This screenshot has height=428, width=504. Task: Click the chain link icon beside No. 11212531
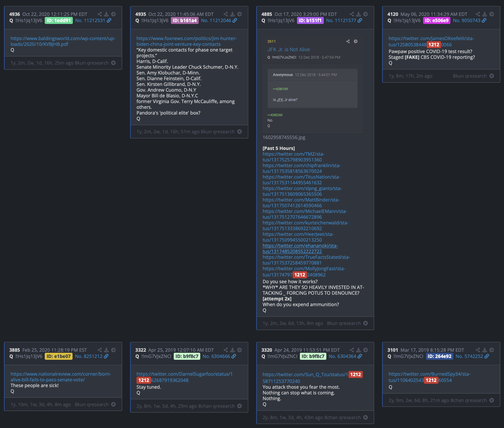pyautogui.click(x=109, y=20)
